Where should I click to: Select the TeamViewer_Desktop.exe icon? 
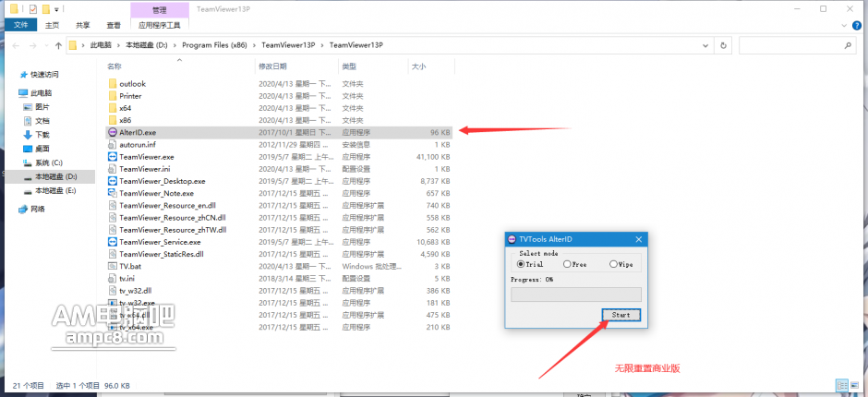coord(113,181)
